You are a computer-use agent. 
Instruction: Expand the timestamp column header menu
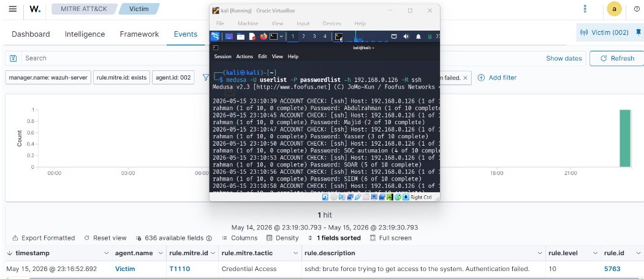coord(107,253)
